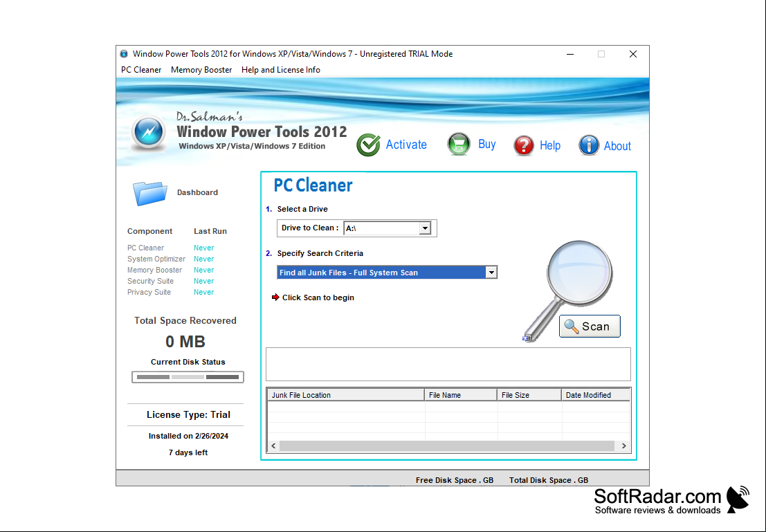
Task: Click the Total Space Recovered heading
Action: point(185,320)
